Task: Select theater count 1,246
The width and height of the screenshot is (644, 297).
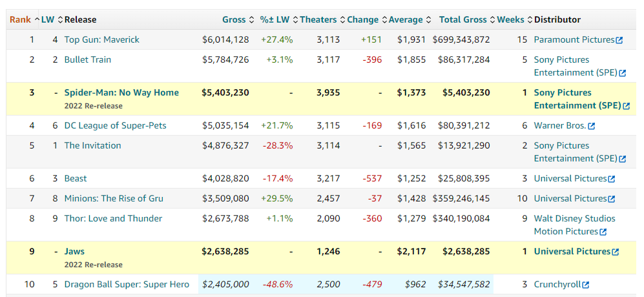Action: pos(328,251)
